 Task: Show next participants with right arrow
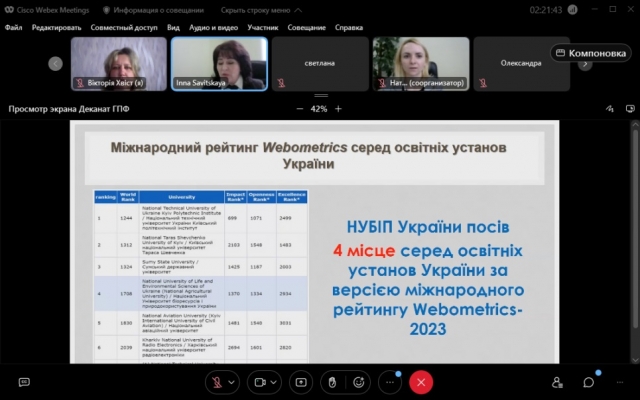pos(585,64)
